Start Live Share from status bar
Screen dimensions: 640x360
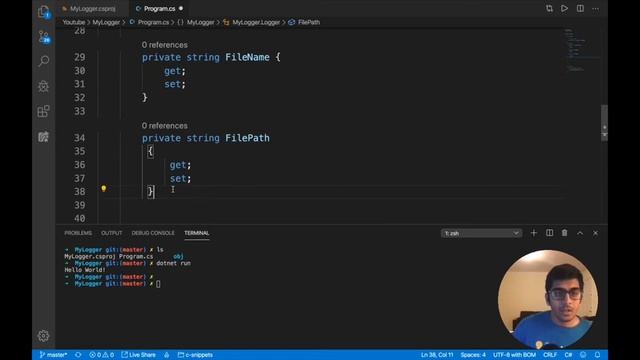pos(138,355)
